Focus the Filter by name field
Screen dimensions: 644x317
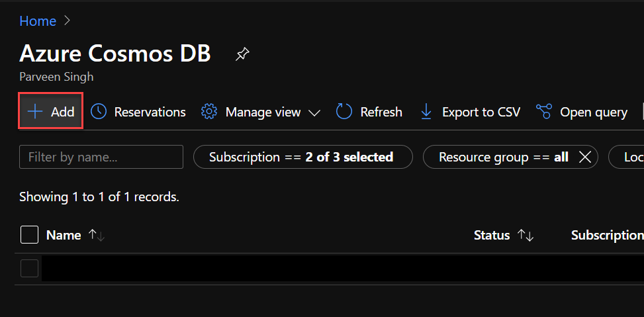point(101,157)
